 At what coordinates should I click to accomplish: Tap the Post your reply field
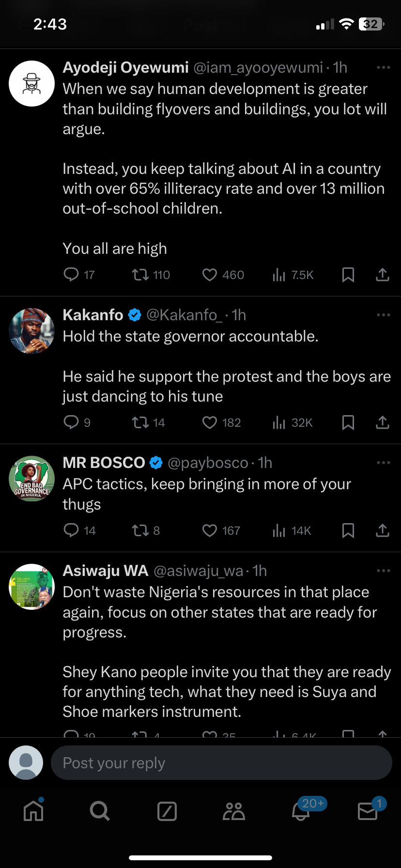(x=221, y=763)
